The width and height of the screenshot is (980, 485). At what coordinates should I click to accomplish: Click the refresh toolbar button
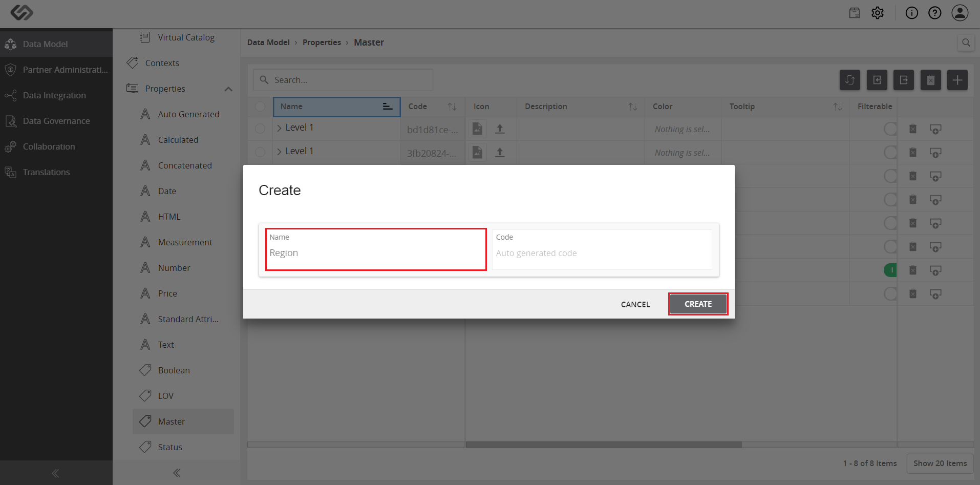850,80
